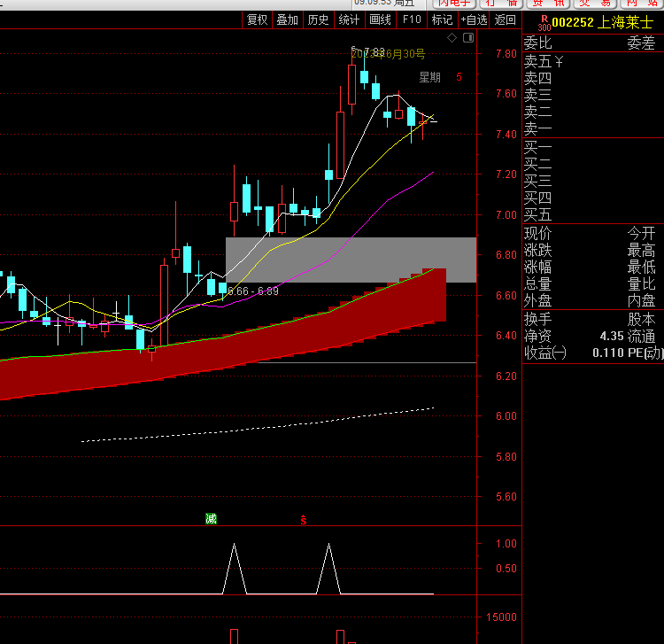Click the 委差 label
664x644 pixels.
[x=641, y=43]
